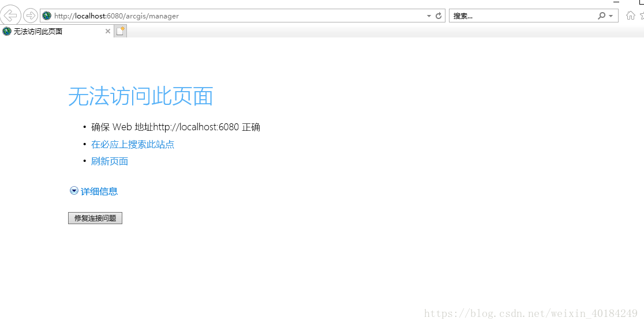The height and width of the screenshot is (325, 644).
Task: Click the search magnifier icon
Action: pyautogui.click(x=602, y=16)
